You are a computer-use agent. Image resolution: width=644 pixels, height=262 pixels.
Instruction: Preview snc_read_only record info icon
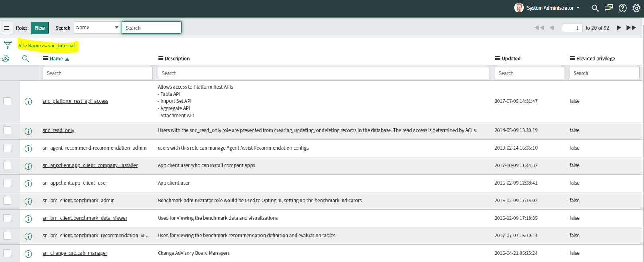(28, 131)
